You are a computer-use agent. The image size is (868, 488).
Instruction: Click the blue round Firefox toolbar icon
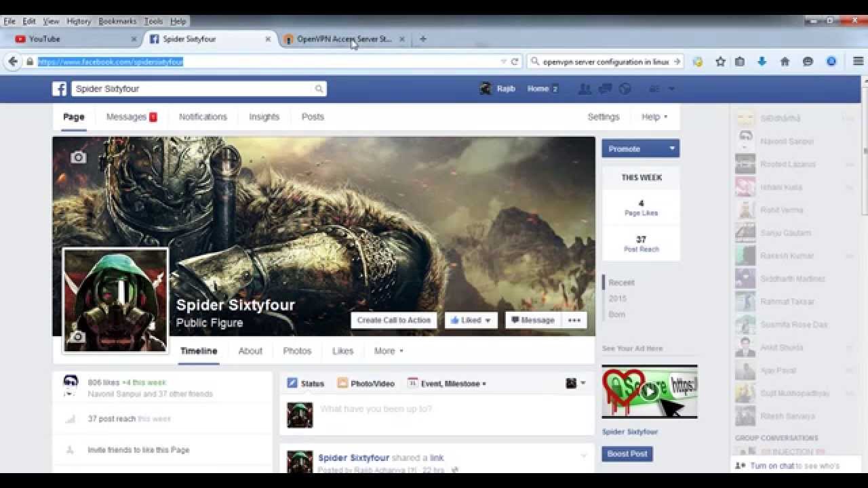point(831,62)
